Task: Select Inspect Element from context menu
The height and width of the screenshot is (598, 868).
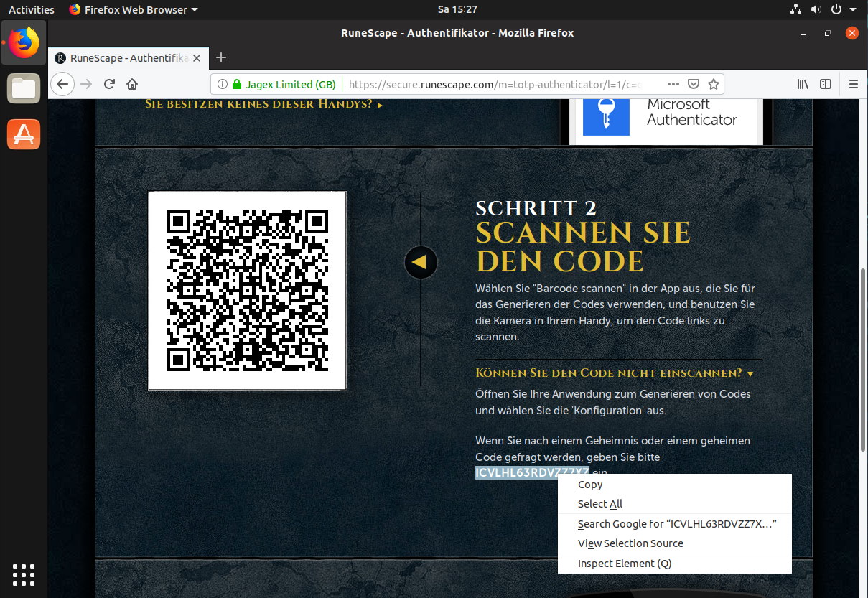Action: [x=624, y=564]
